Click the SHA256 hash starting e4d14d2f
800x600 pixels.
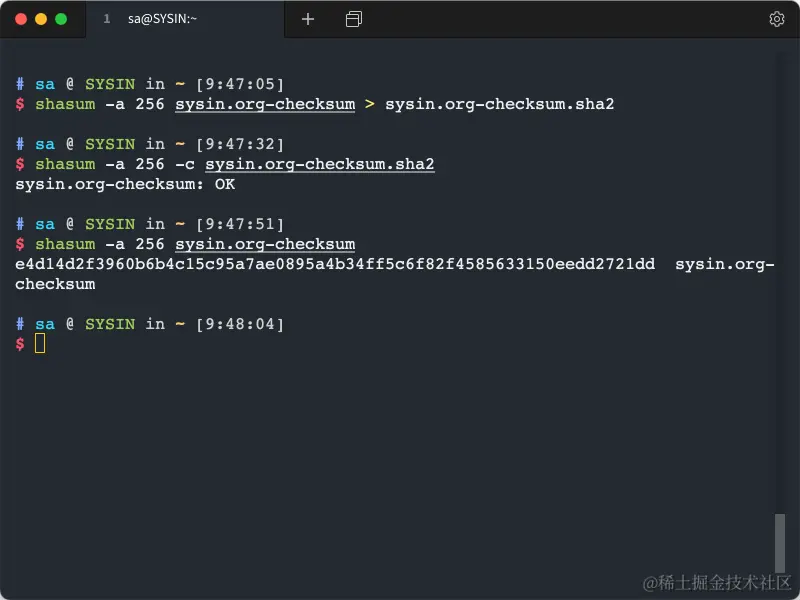pos(335,264)
